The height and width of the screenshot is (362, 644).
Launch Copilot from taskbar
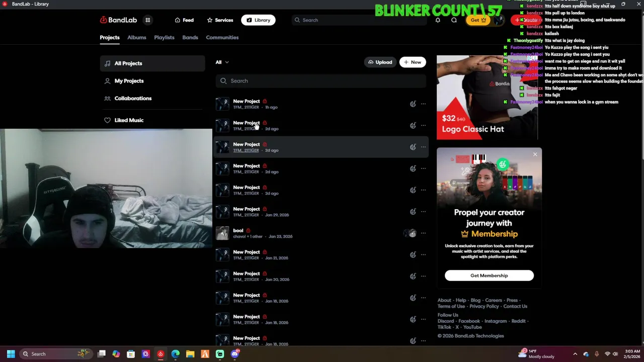tap(116, 354)
